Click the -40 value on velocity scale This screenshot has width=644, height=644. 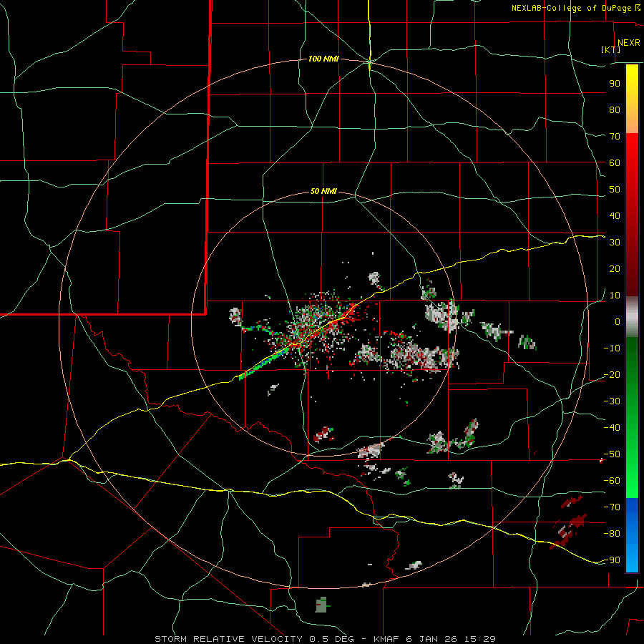(x=612, y=428)
